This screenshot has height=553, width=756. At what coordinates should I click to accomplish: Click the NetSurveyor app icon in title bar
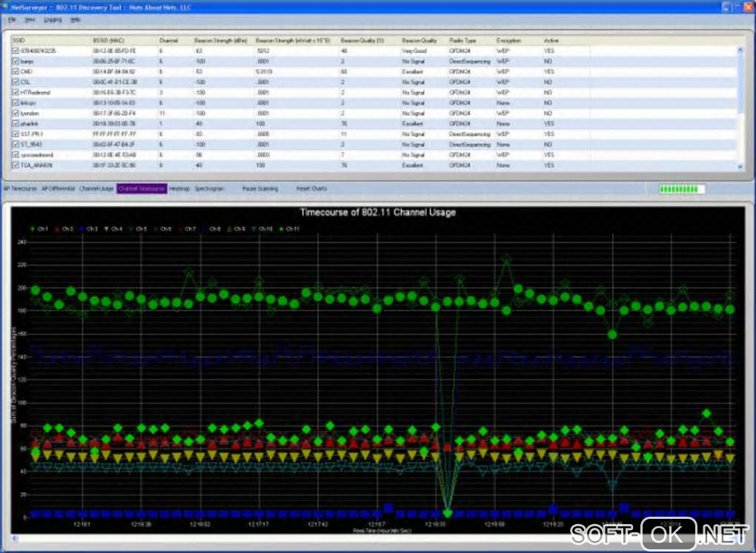pyautogui.click(x=5, y=7)
